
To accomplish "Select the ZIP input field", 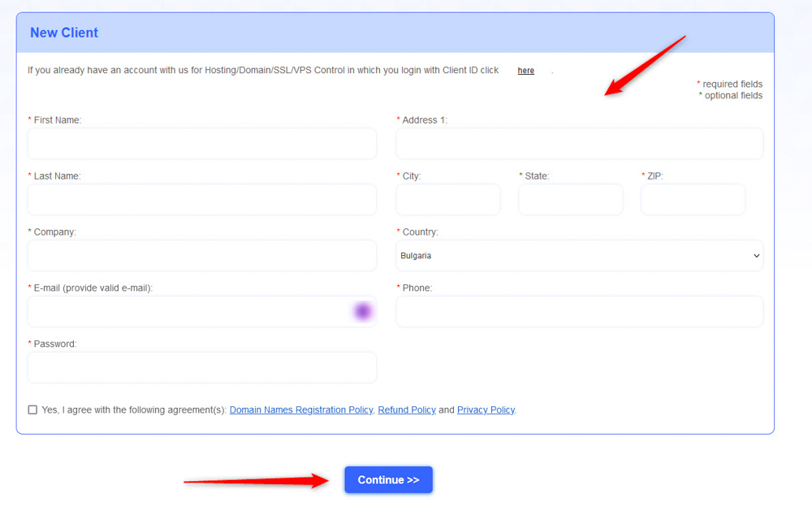I will [x=693, y=199].
